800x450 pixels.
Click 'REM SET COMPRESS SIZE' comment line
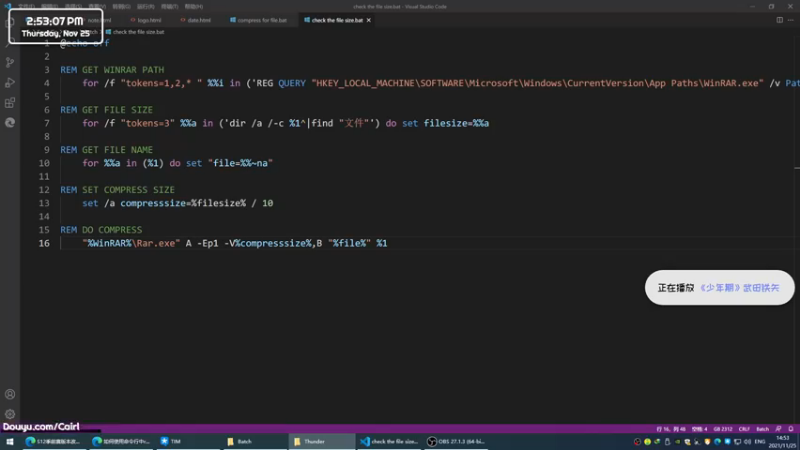pyautogui.click(x=117, y=190)
